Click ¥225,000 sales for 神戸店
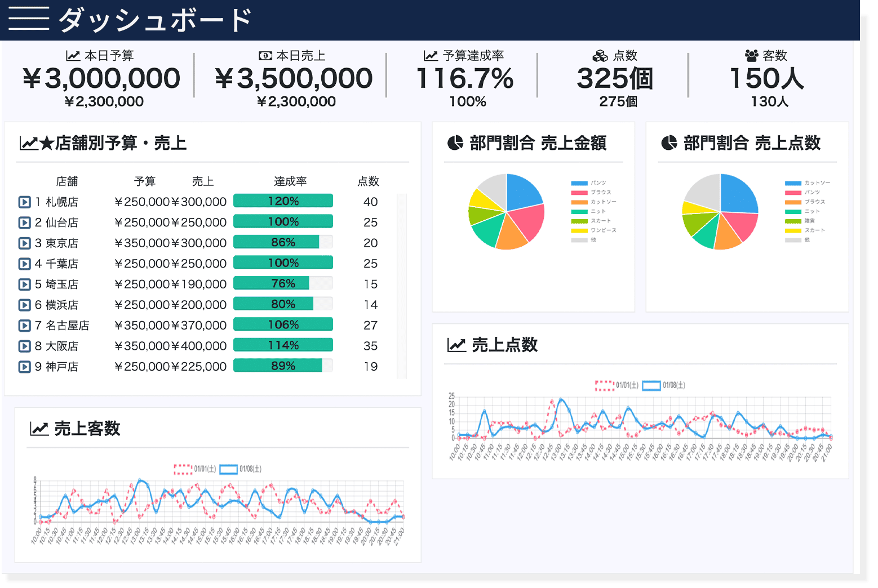 click(x=199, y=367)
